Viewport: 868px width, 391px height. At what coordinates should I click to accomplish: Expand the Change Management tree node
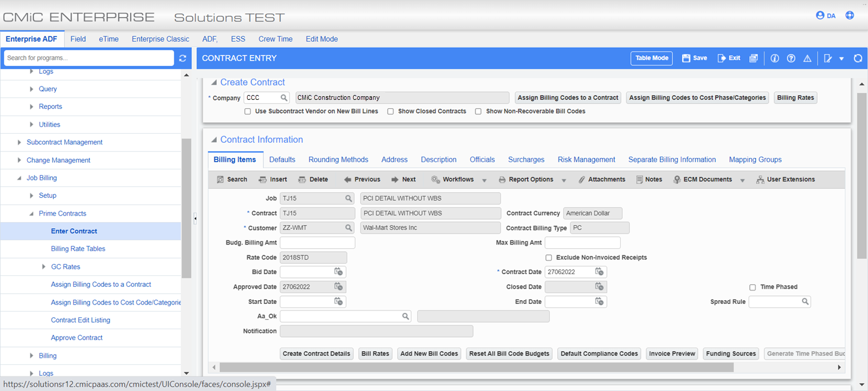tap(19, 160)
